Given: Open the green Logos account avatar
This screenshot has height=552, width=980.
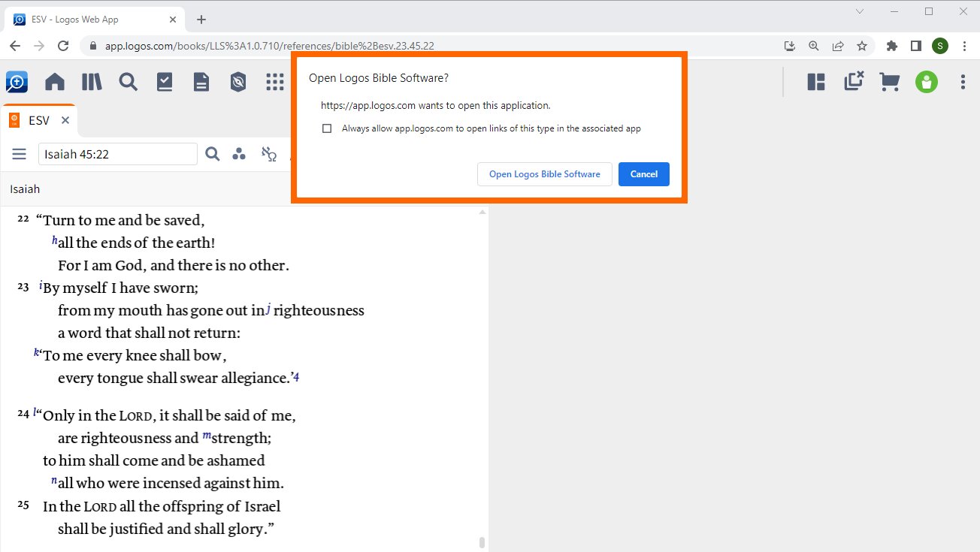Looking at the screenshot, I should click(x=927, y=82).
